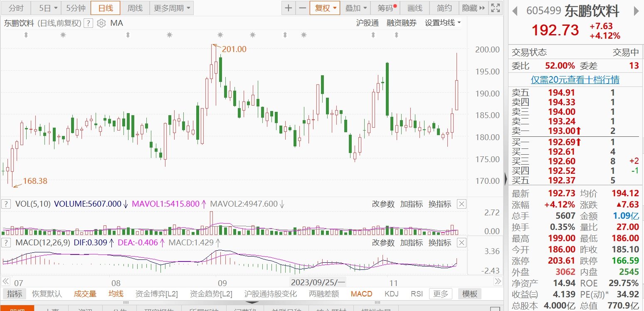Click 融资融券 label
This screenshot has height=311, width=644.
[x=402, y=23]
